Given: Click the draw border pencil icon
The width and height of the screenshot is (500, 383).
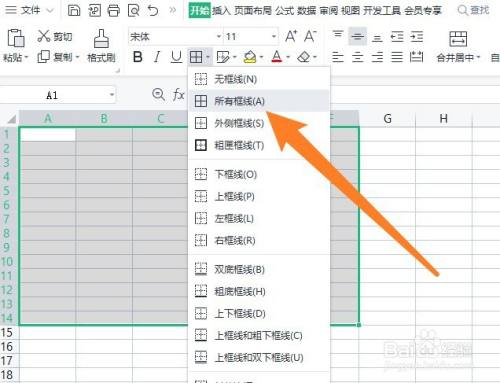Looking at the screenshot, I should click(223, 57).
